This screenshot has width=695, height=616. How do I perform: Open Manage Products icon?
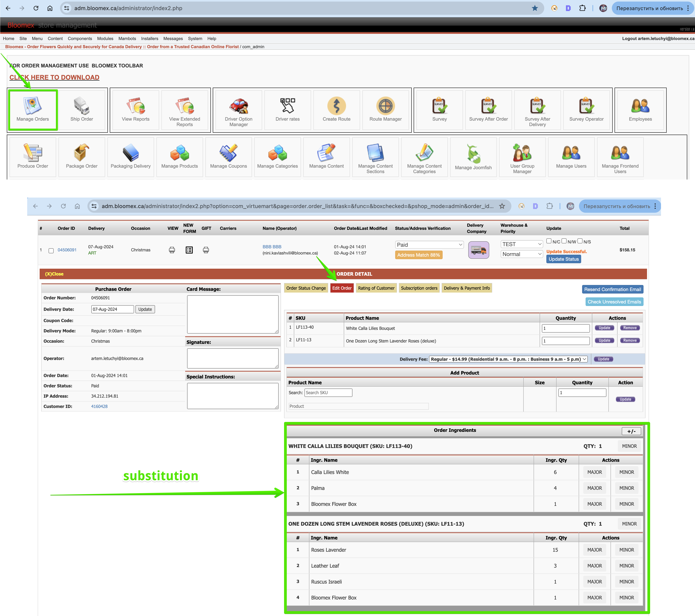click(x=180, y=157)
